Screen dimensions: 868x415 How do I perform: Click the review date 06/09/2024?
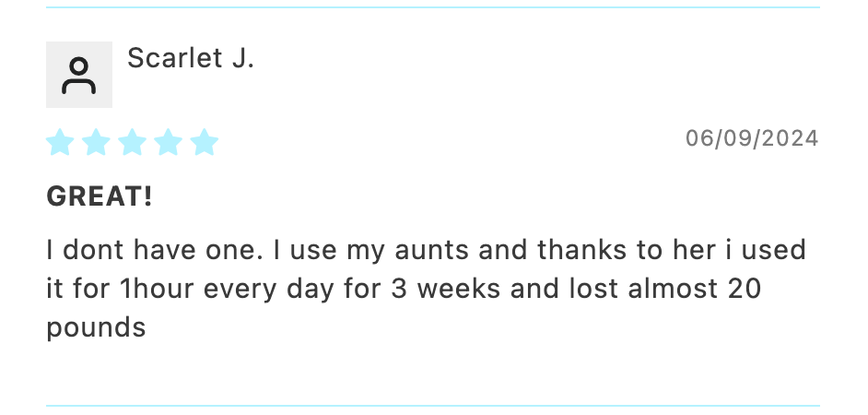pyautogui.click(x=751, y=138)
